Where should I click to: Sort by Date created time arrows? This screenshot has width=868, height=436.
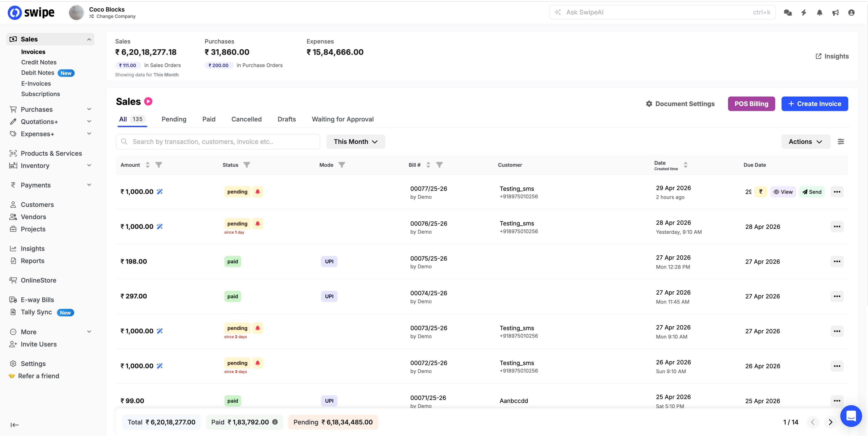tap(685, 165)
